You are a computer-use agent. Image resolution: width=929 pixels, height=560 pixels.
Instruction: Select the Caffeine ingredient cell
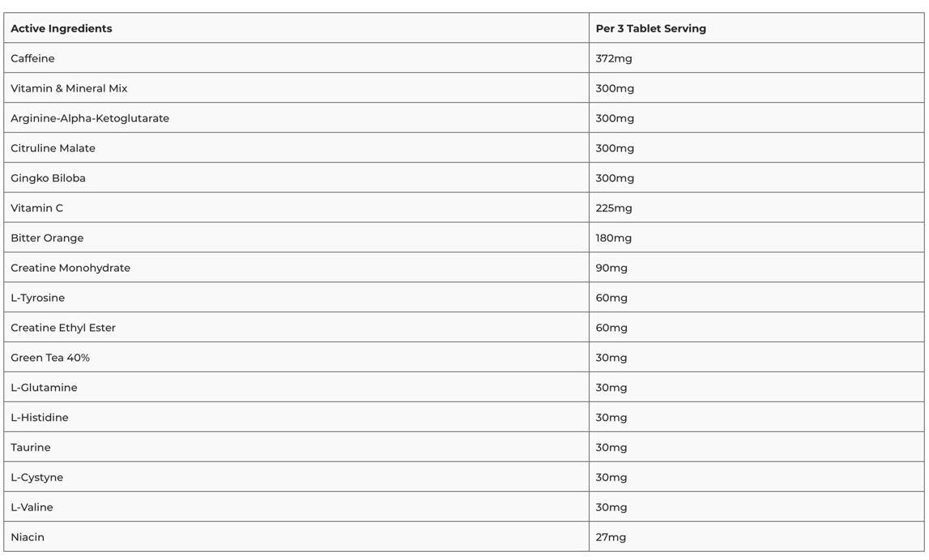296,58
